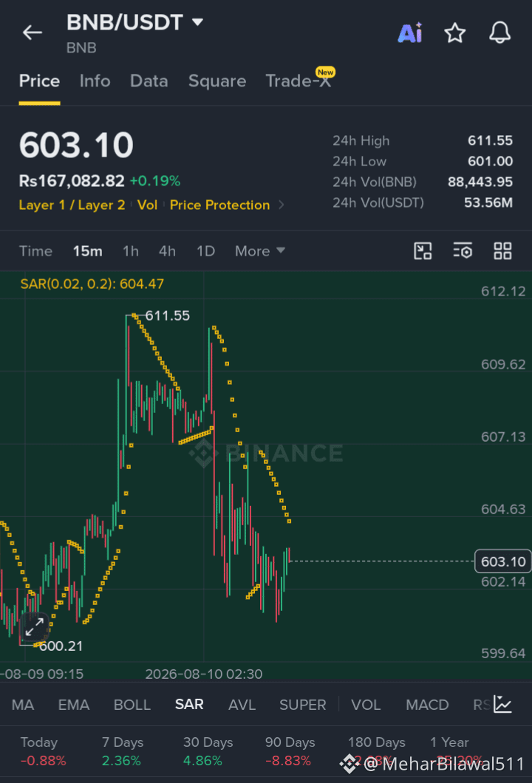Click the 7 Days change 2.36%
532x783 pixels.
tap(121, 761)
